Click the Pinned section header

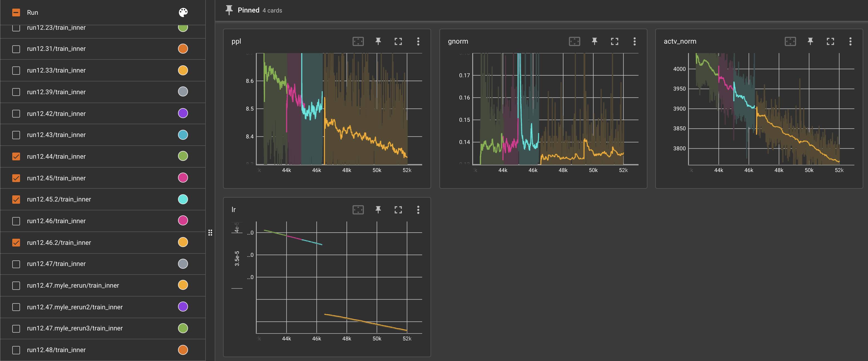tap(248, 10)
